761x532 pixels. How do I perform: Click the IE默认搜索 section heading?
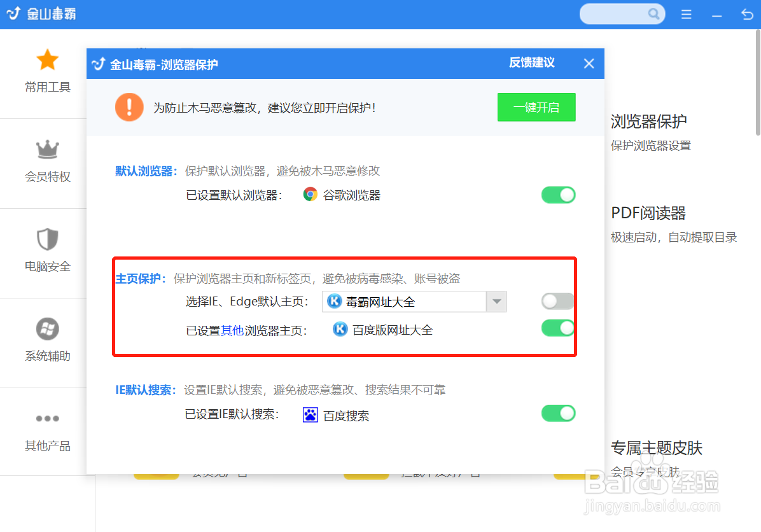pos(146,390)
